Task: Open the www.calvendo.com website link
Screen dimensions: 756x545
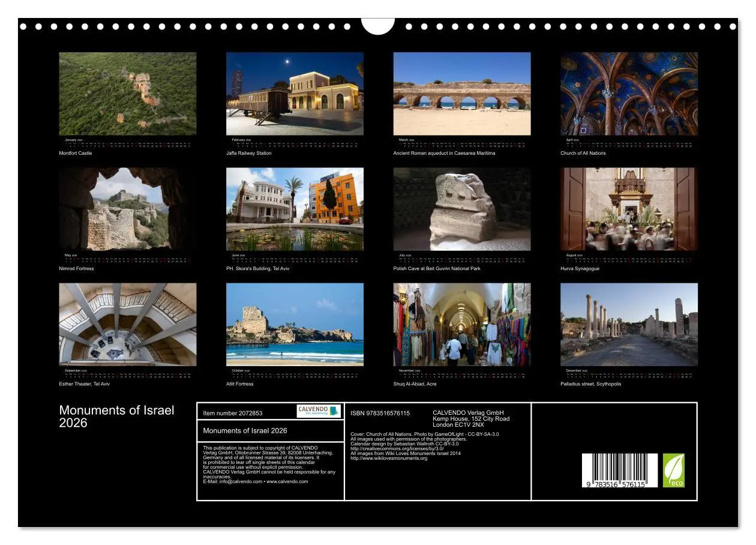Action: (x=286, y=481)
